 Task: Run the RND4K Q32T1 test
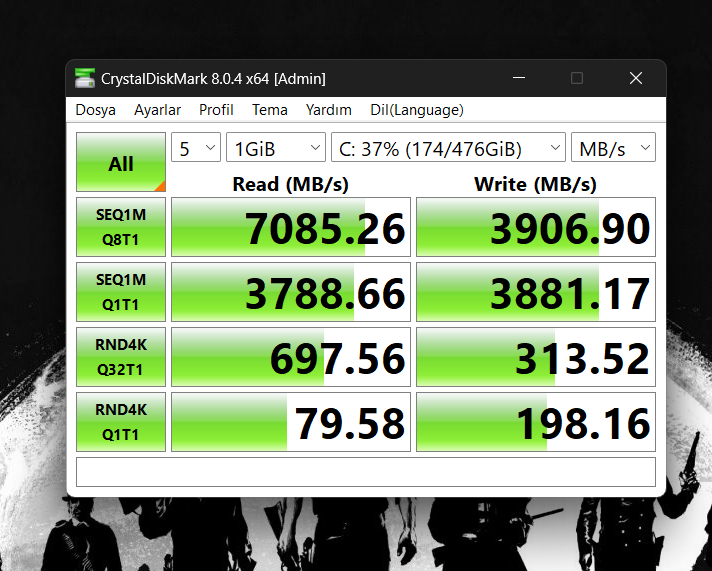[121, 357]
